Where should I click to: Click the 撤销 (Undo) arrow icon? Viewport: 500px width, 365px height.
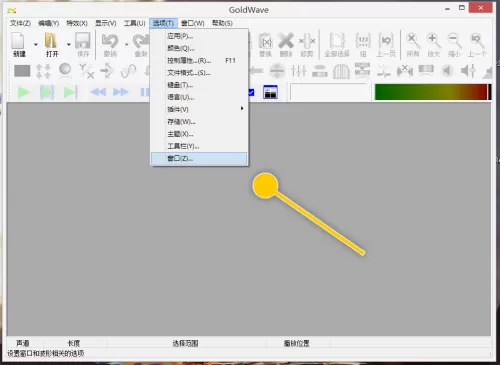pos(110,41)
